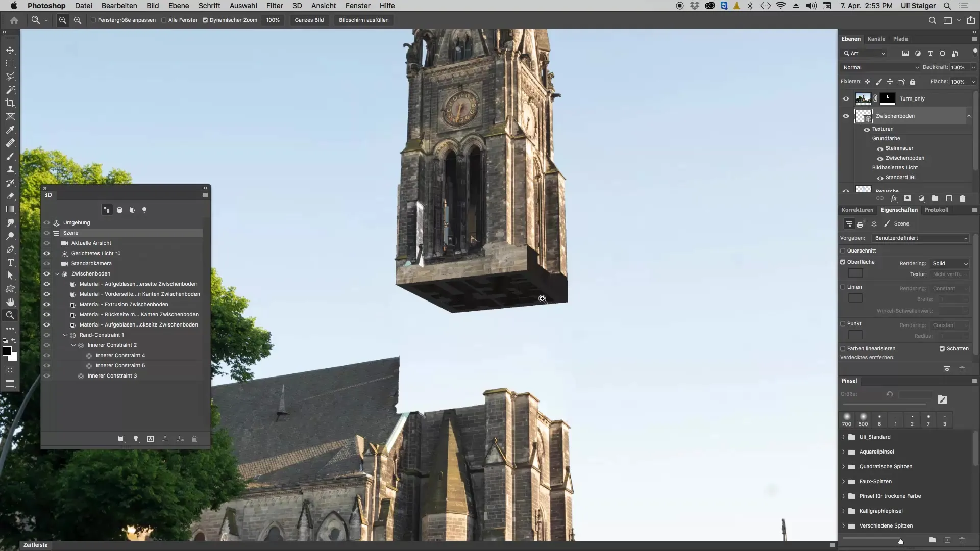Click zoom in magnifier in options bar
980x551 pixels.
click(62, 20)
